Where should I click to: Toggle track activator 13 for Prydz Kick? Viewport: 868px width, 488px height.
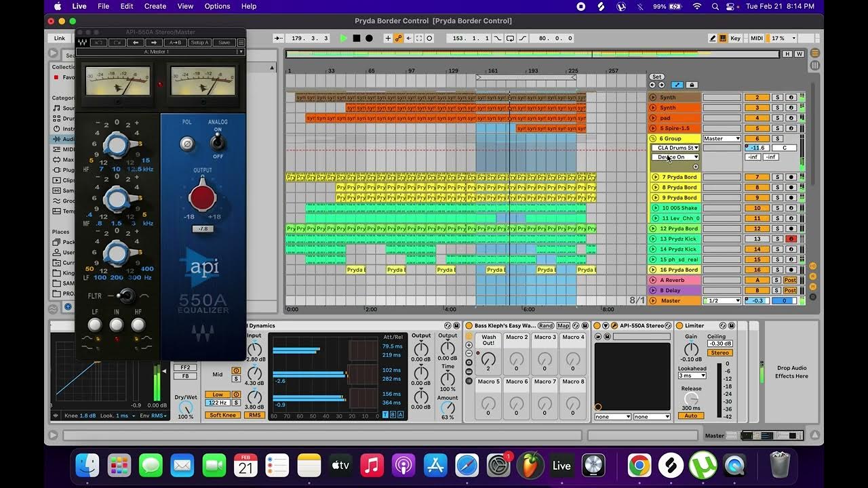point(757,239)
